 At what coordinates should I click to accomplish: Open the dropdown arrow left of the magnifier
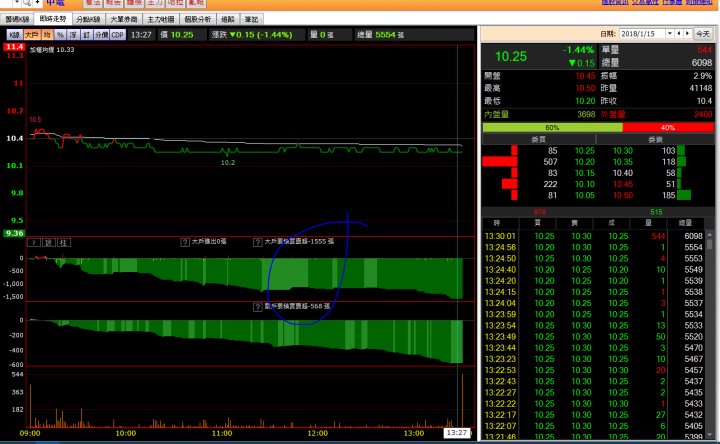tap(17, 3)
